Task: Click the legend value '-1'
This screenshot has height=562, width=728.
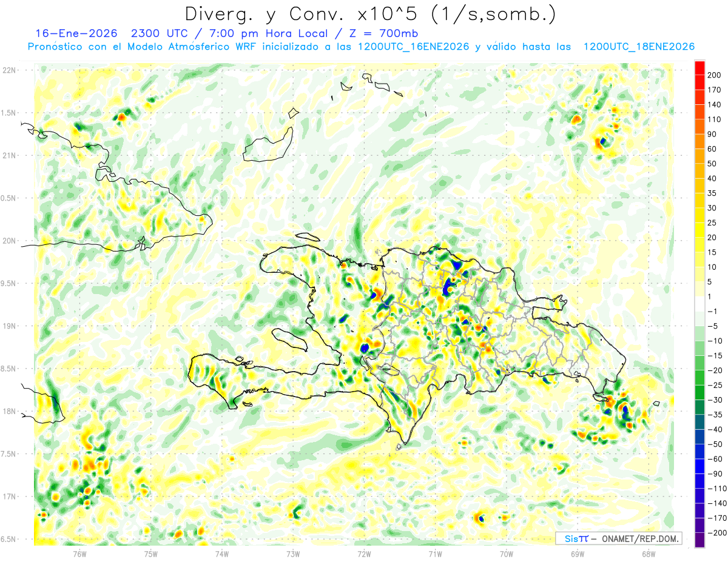Action: click(712, 311)
